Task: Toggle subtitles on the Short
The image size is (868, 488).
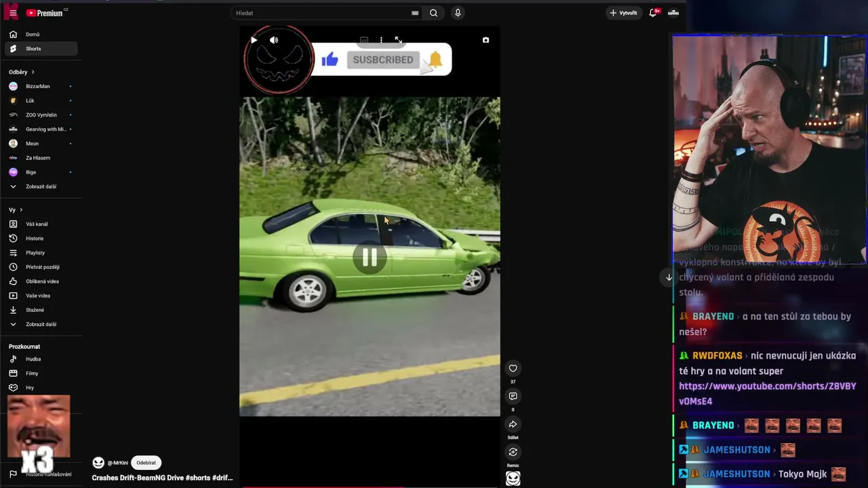Action: [x=364, y=40]
